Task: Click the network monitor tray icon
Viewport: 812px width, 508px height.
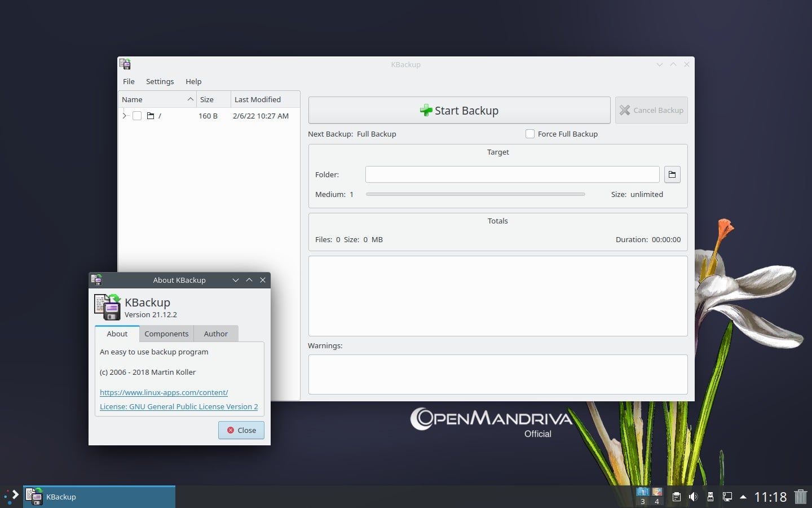Action: (727, 497)
